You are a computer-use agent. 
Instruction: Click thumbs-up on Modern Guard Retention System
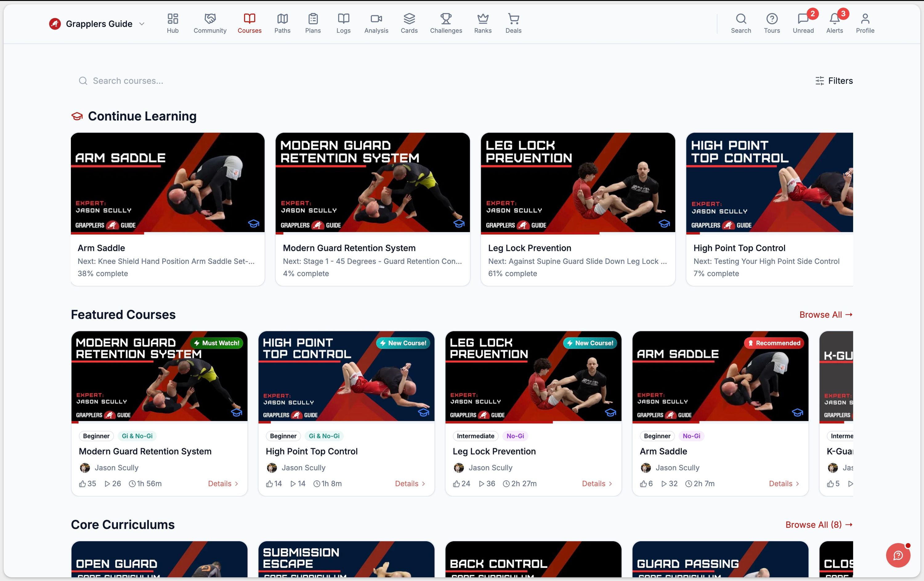tap(82, 484)
